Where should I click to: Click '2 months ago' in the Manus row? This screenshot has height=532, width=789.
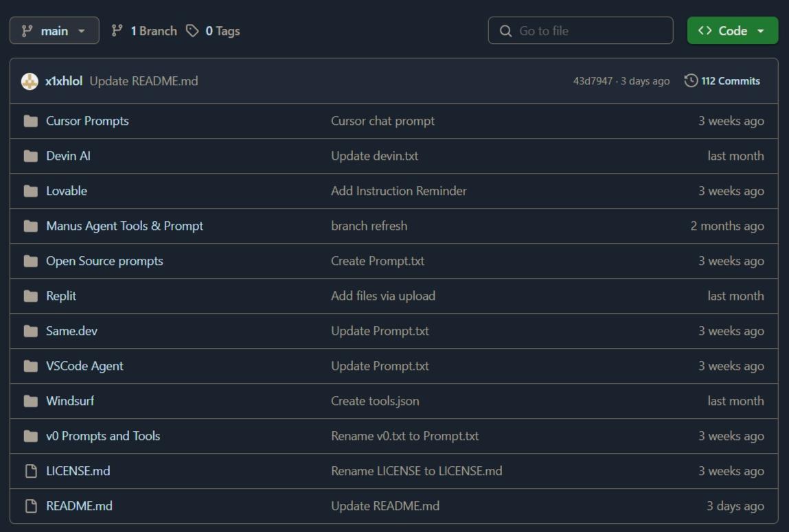(727, 227)
